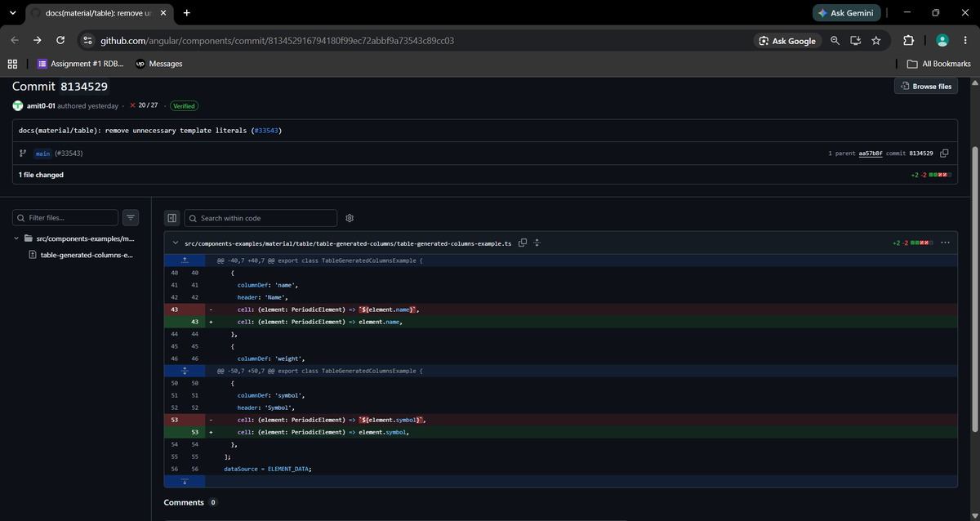Open the zoom search icon in address bar

click(835, 40)
